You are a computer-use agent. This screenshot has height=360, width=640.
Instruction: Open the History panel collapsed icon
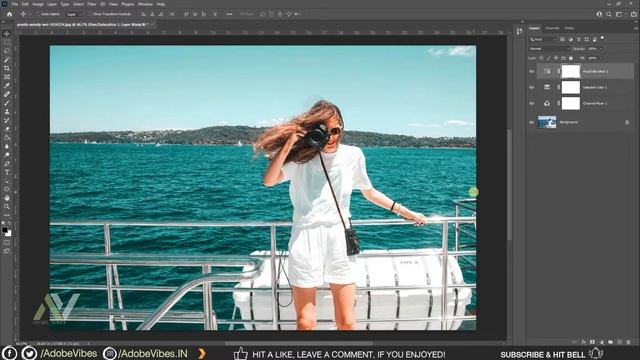coord(519,31)
